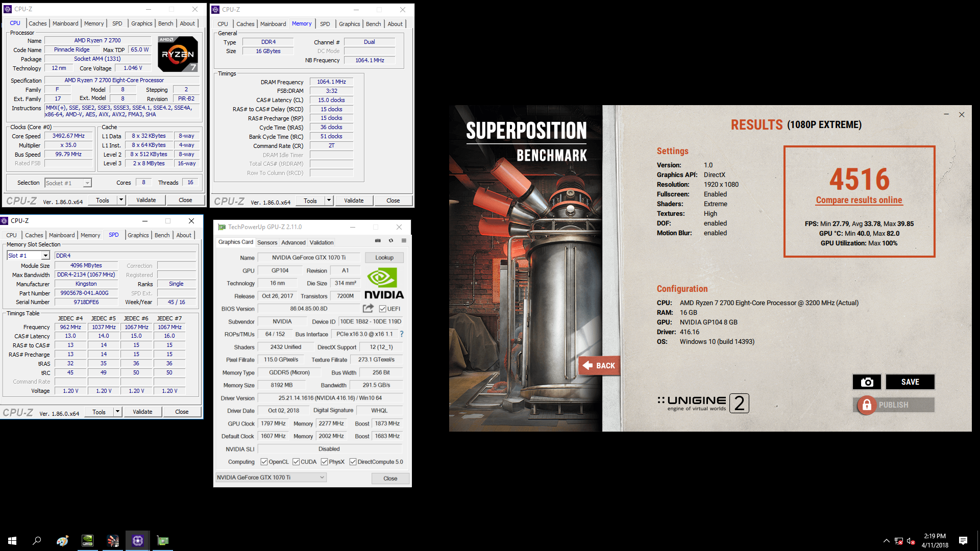
Task: Open the CPU-Z taskbar icon
Action: (x=138, y=540)
